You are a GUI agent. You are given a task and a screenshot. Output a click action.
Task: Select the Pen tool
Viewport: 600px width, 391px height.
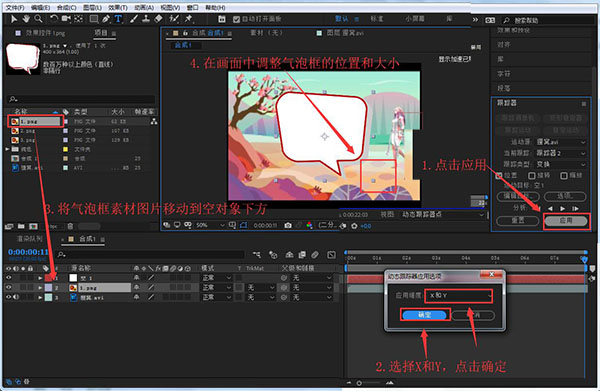[106, 19]
